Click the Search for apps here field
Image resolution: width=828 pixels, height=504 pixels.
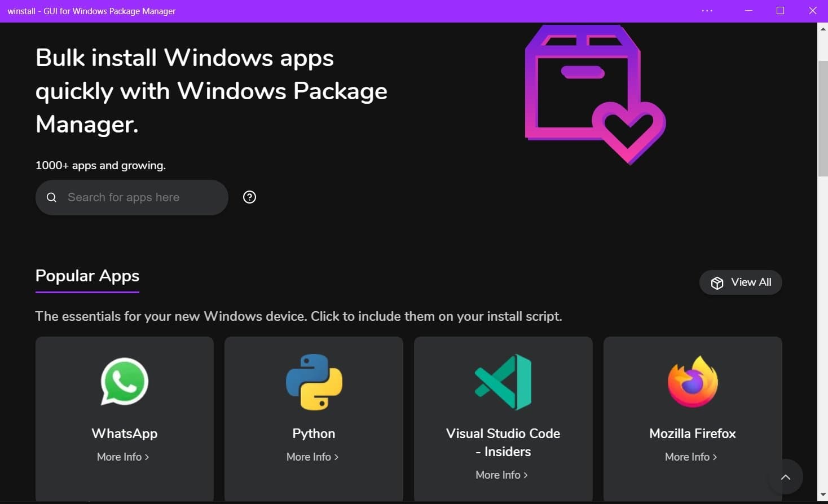[132, 197]
